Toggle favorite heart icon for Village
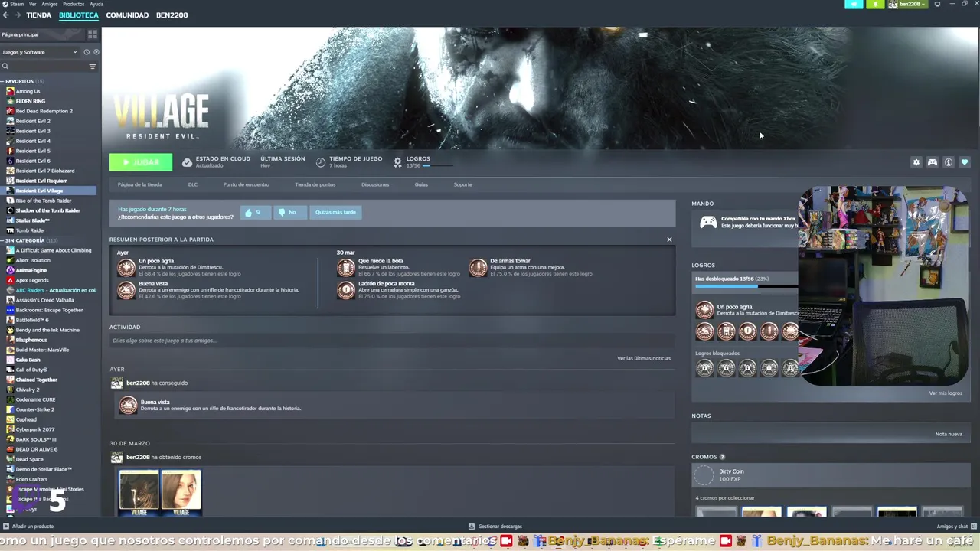 click(965, 162)
